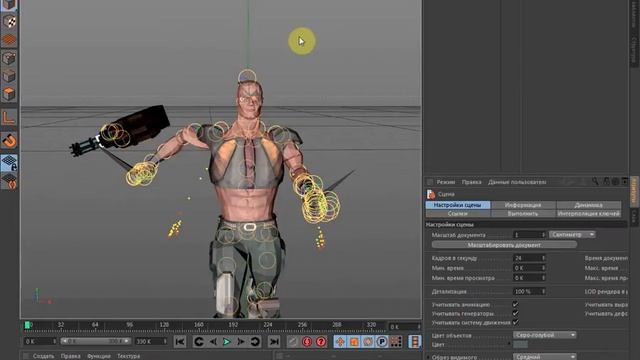
Task: Click the lock icon in Attributes header
Action: click(607, 182)
